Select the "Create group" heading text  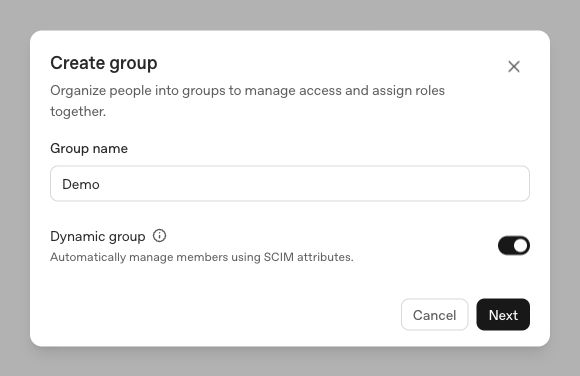[x=104, y=63]
